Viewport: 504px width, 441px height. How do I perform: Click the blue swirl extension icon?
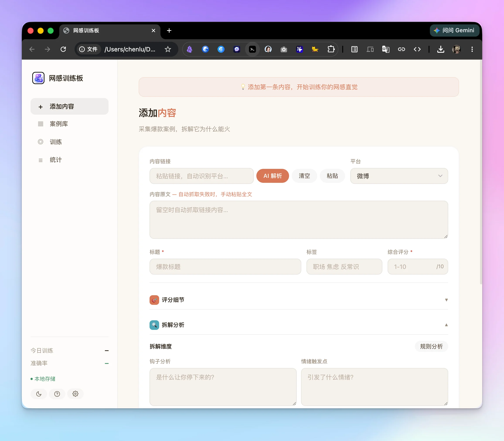[205, 49]
